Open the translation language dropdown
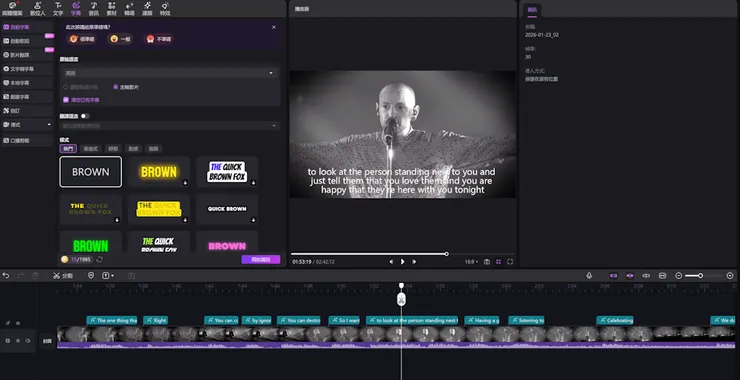The image size is (740, 380). click(170, 126)
